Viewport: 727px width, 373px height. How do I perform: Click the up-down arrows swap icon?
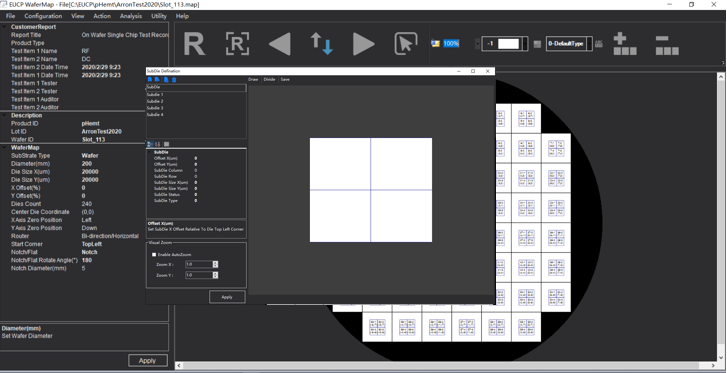coord(322,44)
